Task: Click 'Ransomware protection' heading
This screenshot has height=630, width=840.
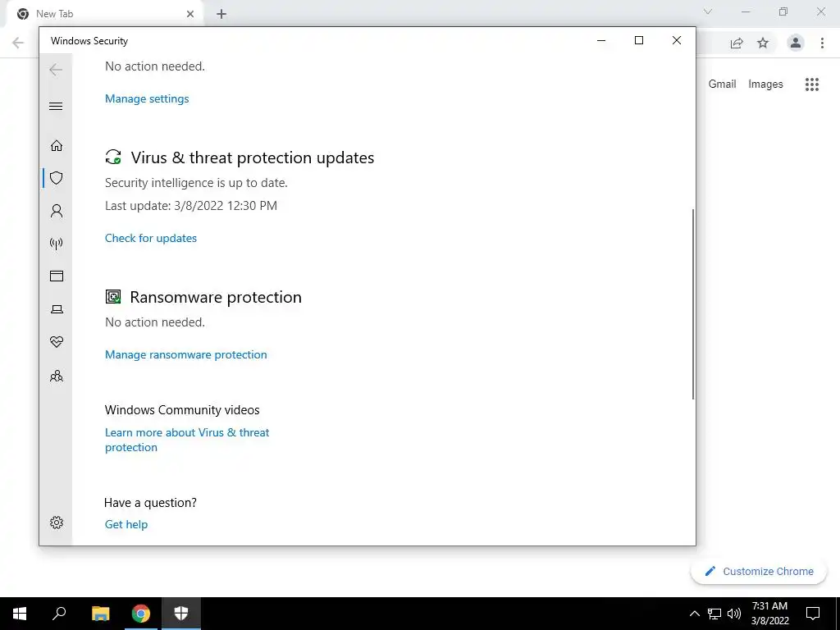Action: [216, 297]
